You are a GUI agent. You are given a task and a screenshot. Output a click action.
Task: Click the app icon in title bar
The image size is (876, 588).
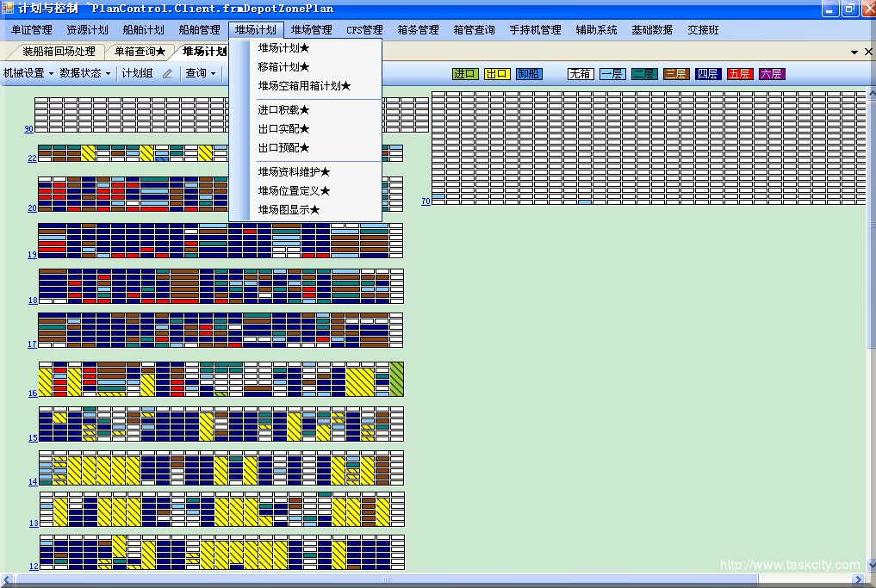click(x=8, y=9)
